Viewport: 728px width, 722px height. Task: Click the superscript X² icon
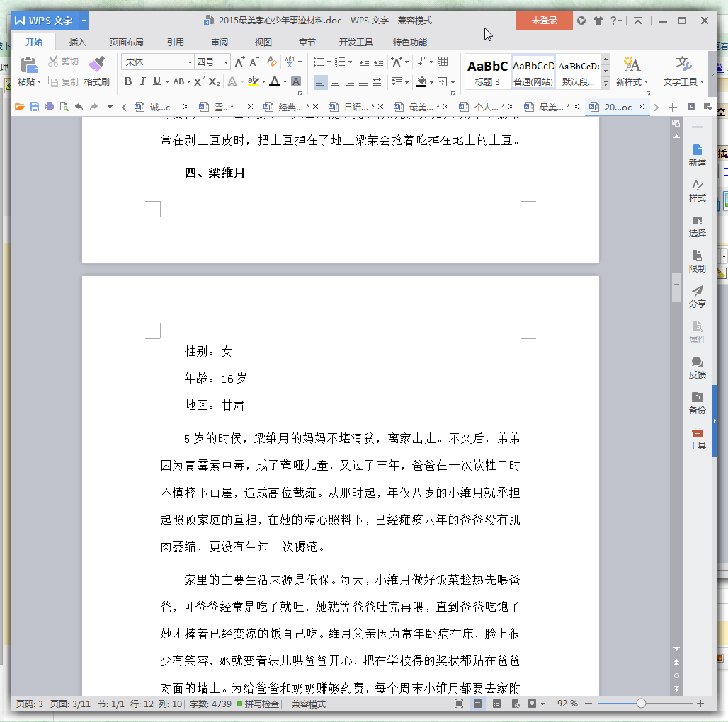(199, 81)
